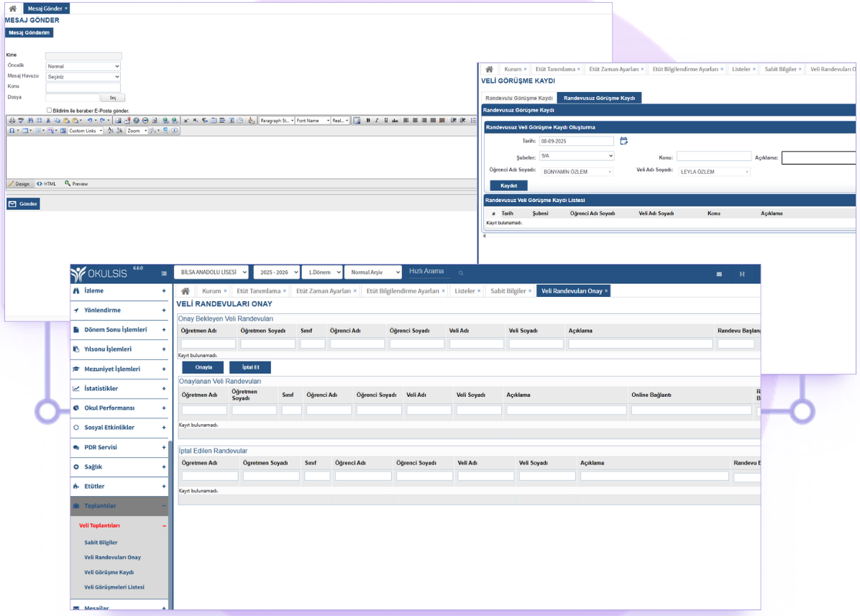This screenshot has width=860, height=616.
Task: Click the OKULSIS hamburger menu icon
Action: [x=164, y=273]
